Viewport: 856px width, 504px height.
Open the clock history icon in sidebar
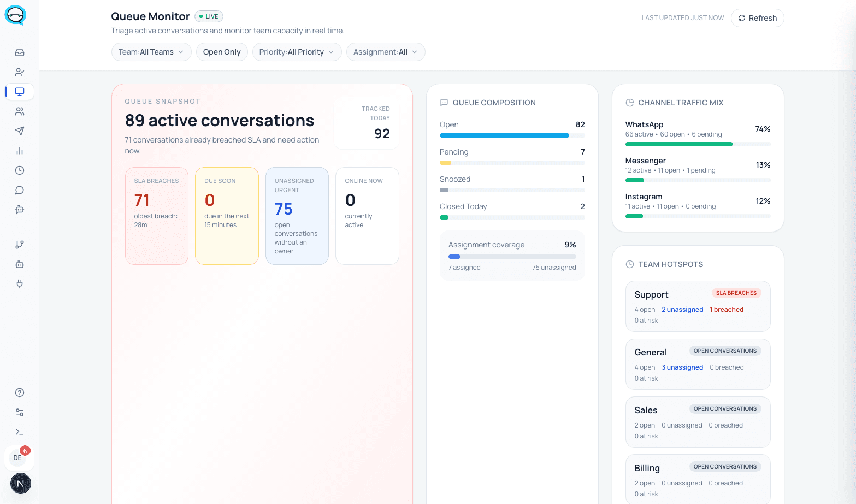[20, 170]
